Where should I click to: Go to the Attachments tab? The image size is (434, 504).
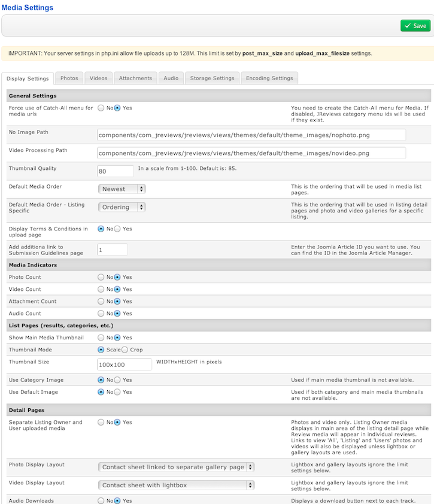(135, 78)
